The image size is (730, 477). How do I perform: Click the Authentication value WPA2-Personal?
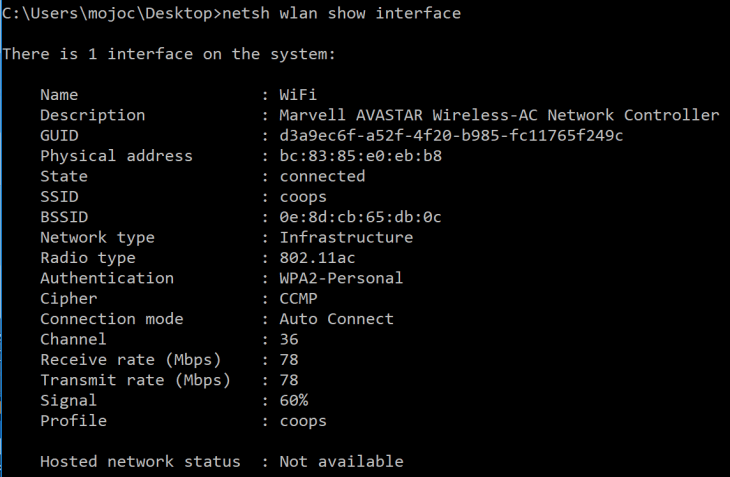tap(341, 278)
